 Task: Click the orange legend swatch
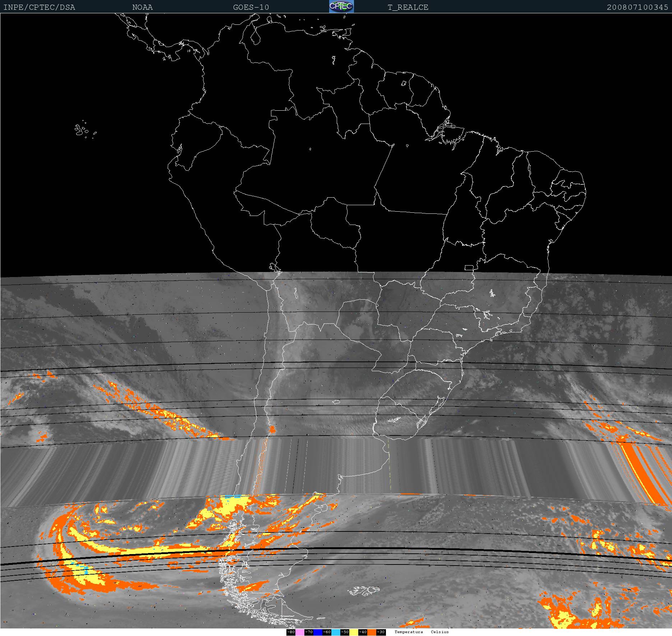tap(372, 632)
